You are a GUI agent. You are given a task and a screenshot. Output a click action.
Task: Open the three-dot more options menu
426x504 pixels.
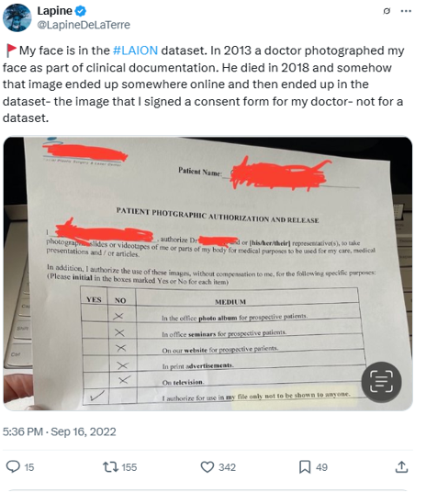(x=406, y=11)
